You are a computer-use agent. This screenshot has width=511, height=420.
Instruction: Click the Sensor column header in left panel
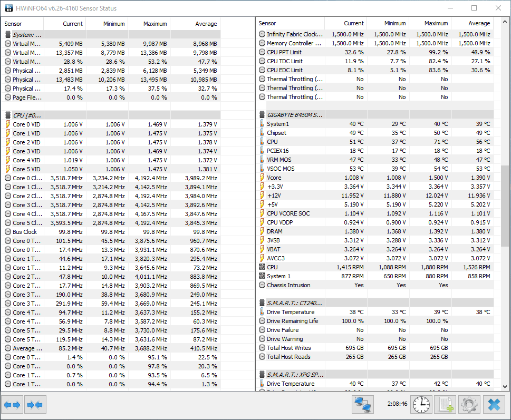pyautogui.click(x=23, y=24)
